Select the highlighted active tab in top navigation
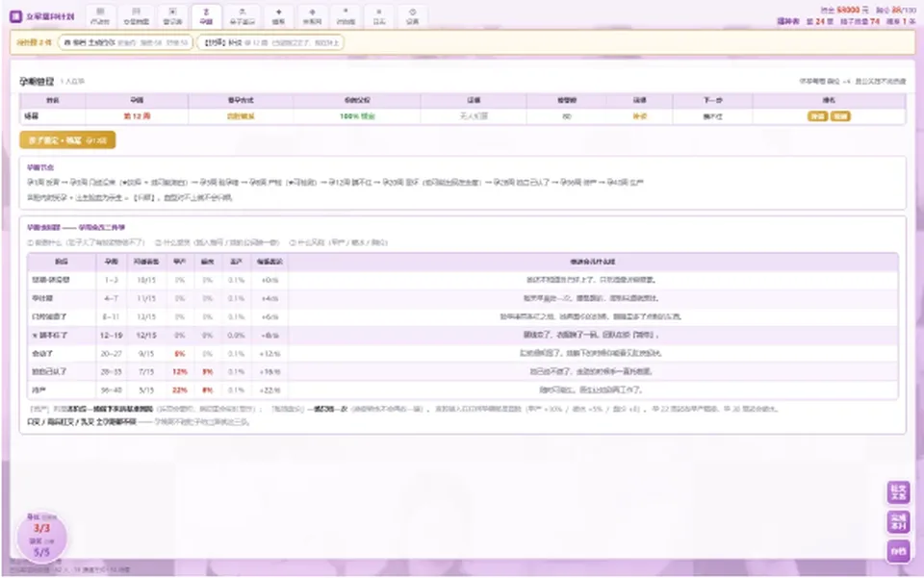Image resolution: width=924 pixels, height=578 pixels. coord(206,16)
